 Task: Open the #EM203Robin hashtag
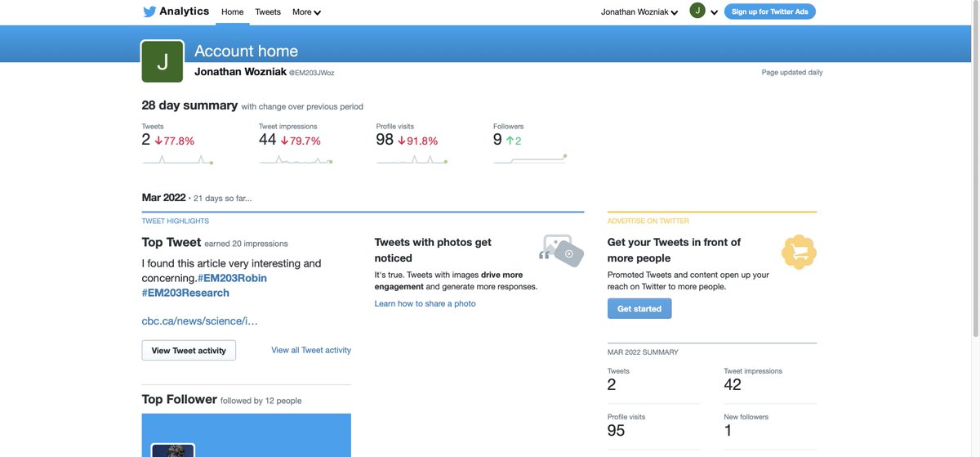coord(232,278)
